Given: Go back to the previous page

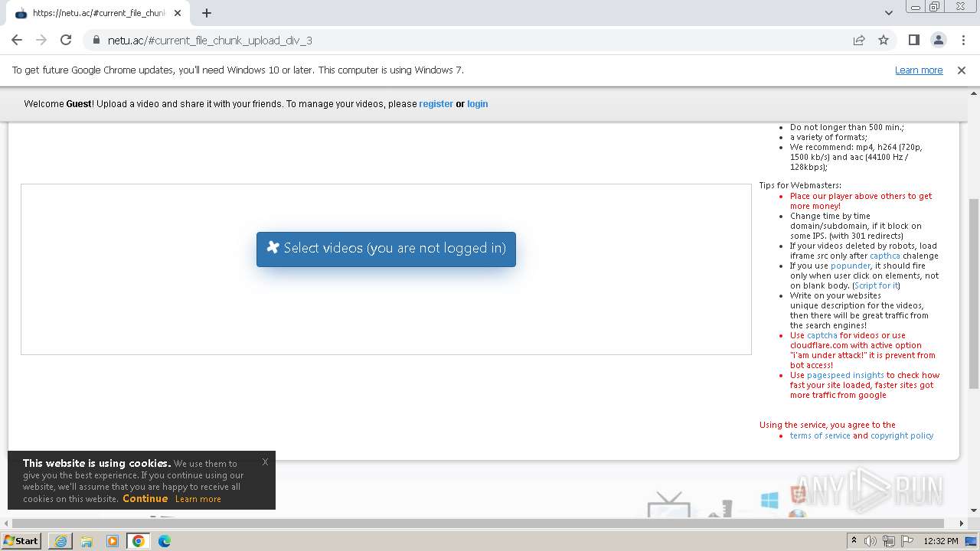Looking at the screenshot, I should coord(17,40).
